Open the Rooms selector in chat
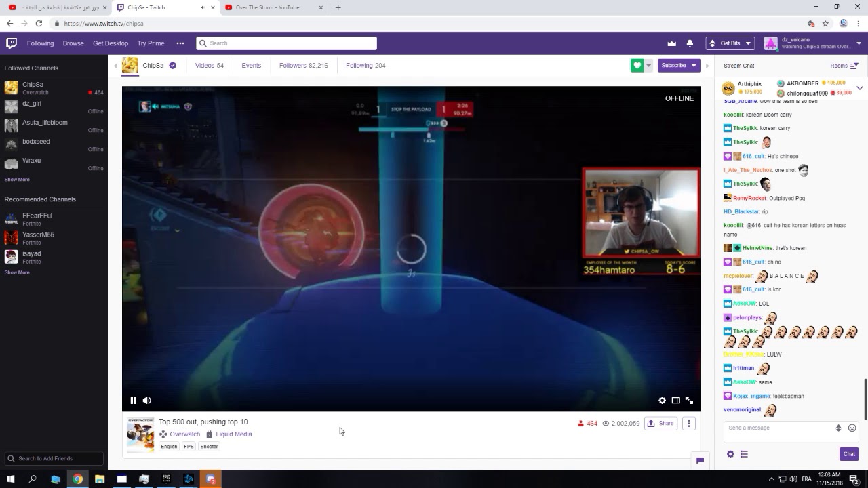Image resolution: width=868 pixels, height=488 pixels. coord(844,66)
